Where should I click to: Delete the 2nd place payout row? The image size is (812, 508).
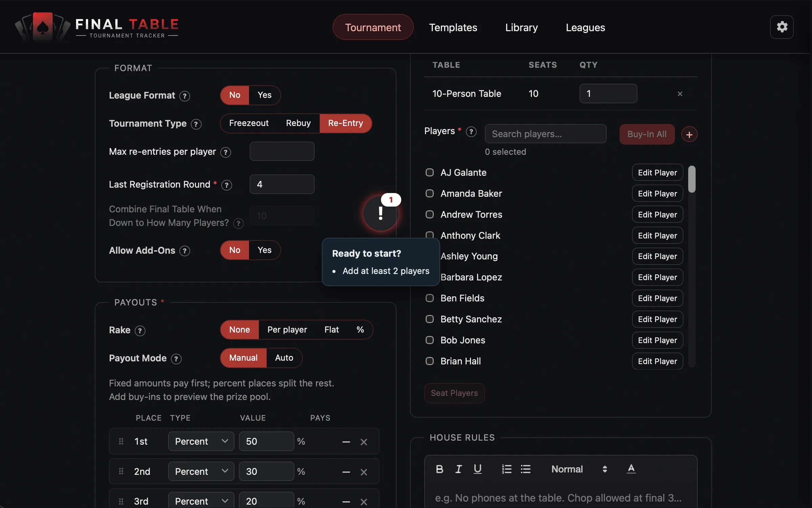click(x=364, y=472)
